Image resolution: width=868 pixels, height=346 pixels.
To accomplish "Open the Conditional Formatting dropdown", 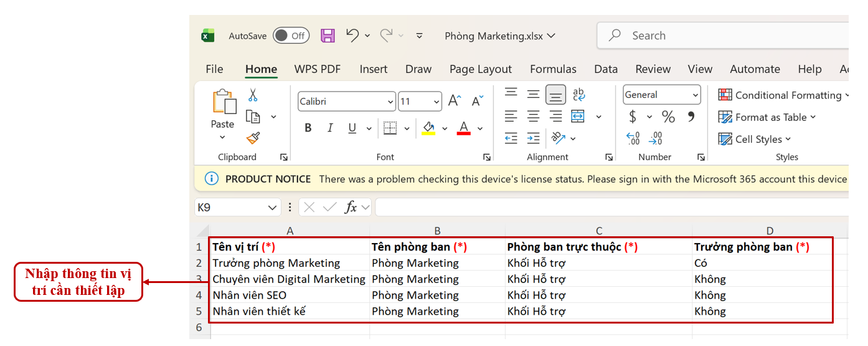I will [x=783, y=95].
